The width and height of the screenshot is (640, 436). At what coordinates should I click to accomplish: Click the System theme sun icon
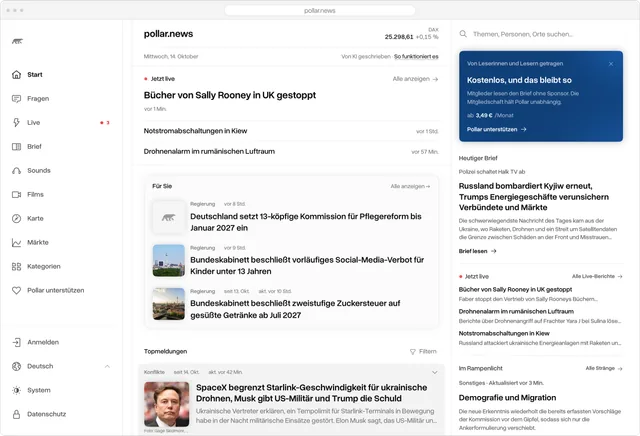[16, 390]
